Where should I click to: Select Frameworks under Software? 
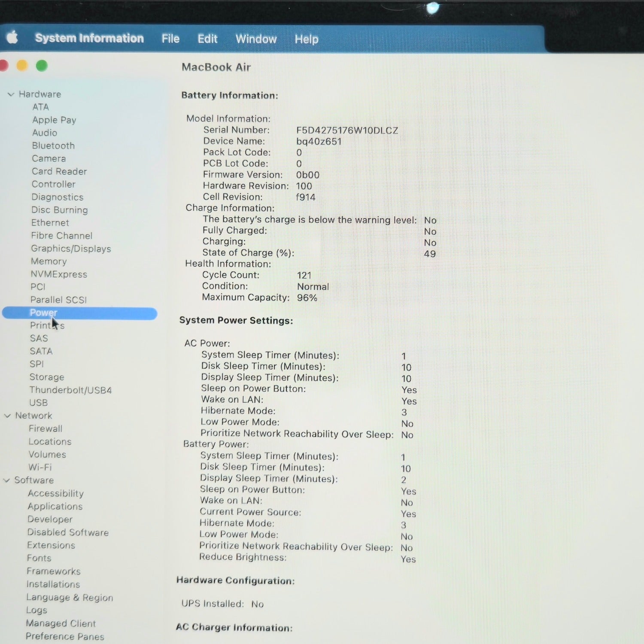pos(54,571)
